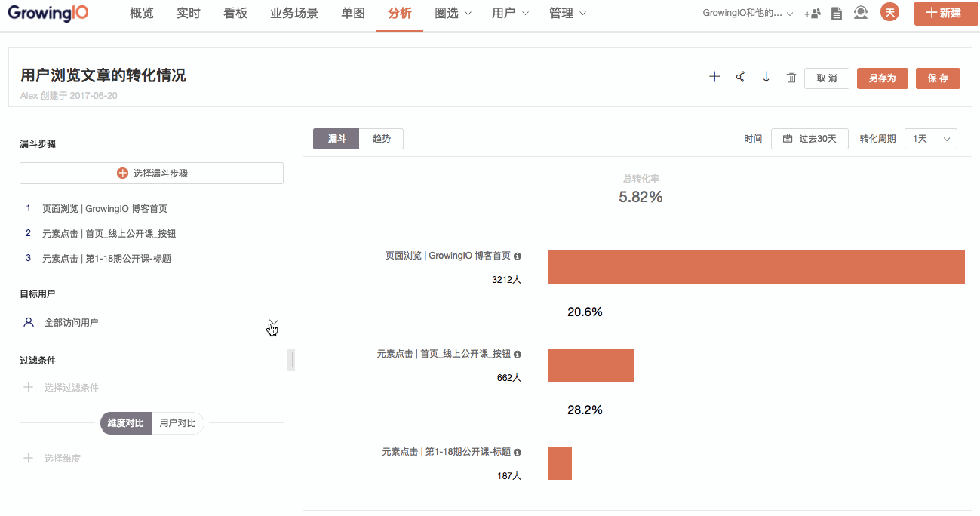Click the 另存为 button

click(882, 78)
